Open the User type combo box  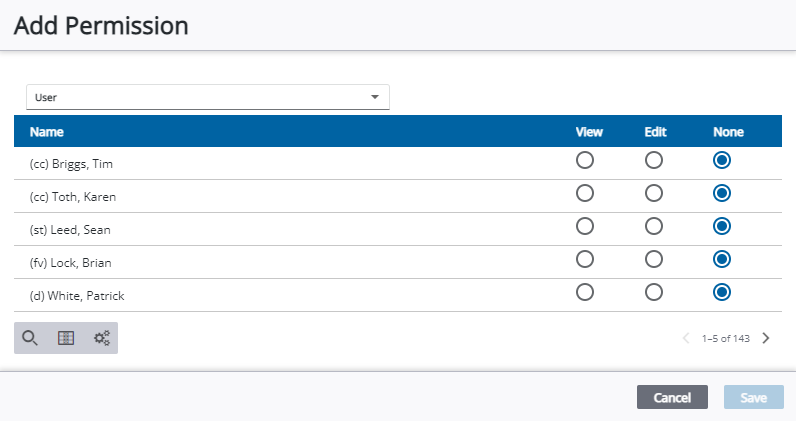point(208,97)
